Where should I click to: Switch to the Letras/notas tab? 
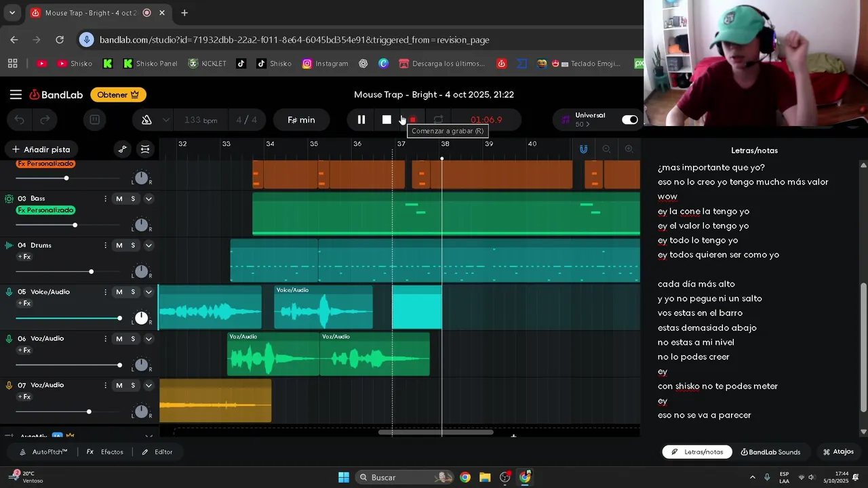click(697, 452)
